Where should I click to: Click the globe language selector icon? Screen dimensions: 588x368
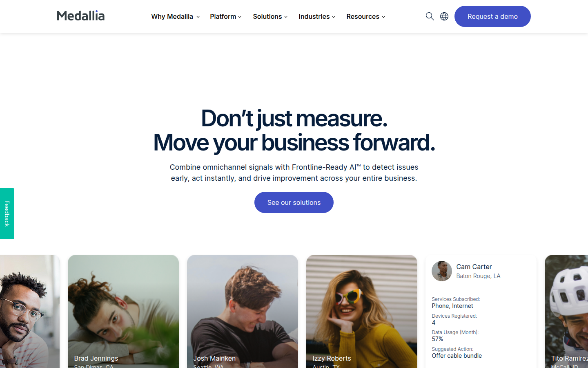pos(444,16)
